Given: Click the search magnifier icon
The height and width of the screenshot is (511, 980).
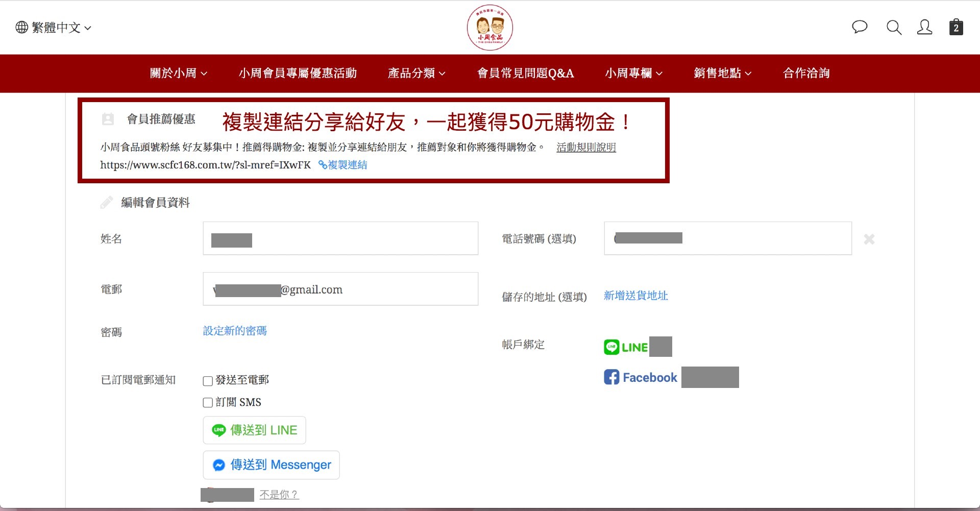Looking at the screenshot, I should 894,28.
